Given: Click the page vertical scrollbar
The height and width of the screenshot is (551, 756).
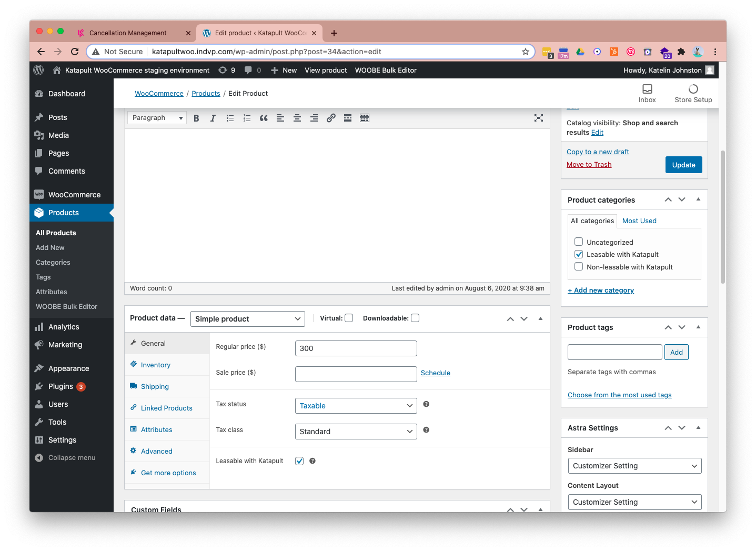Looking at the screenshot, I should (x=723, y=217).
